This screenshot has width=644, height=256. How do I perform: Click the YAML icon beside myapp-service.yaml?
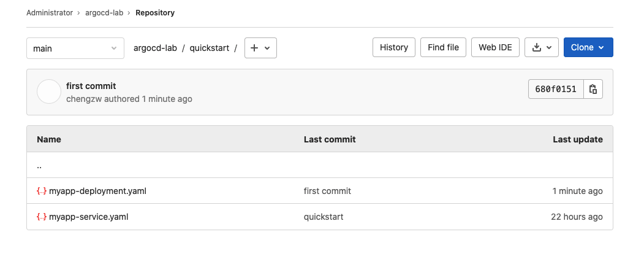point(42,217)
